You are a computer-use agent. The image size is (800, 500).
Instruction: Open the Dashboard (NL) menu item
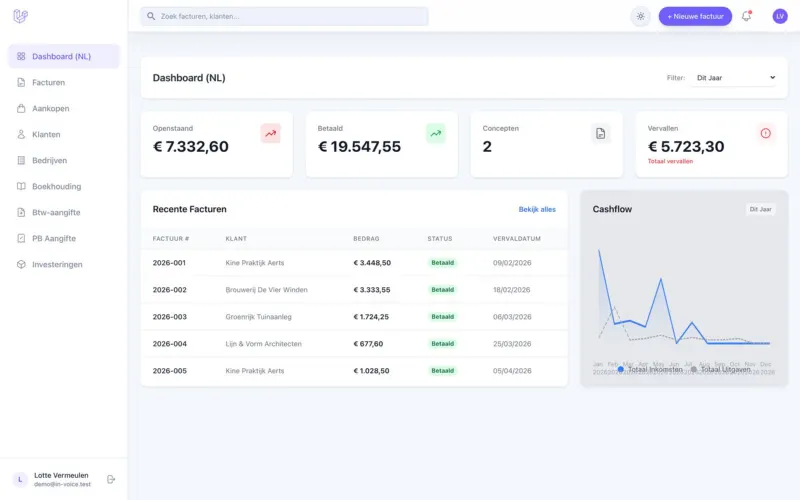click(64, 56)
